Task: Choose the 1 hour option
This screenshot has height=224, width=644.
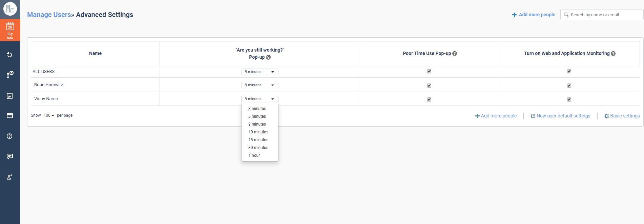Action: coord(254,155)
